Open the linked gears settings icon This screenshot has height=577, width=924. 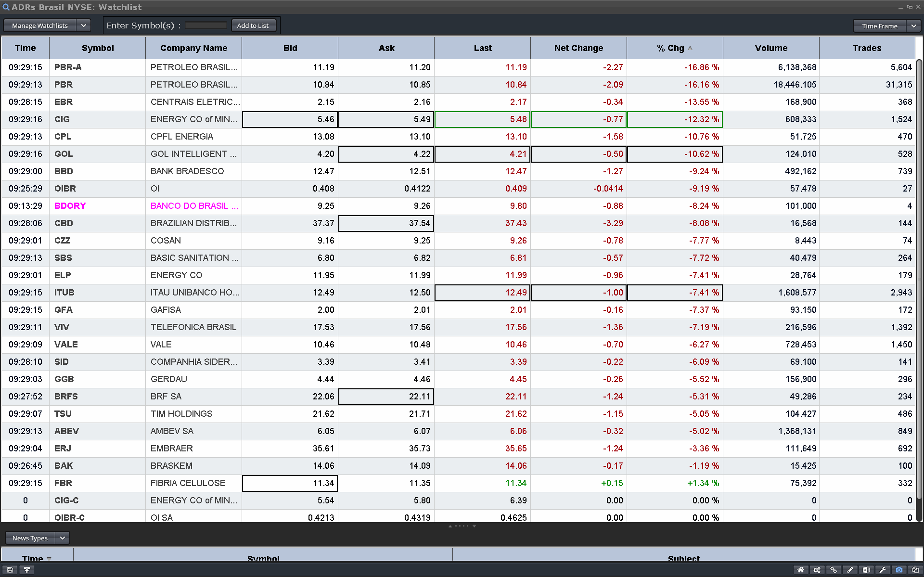[817, 570]
